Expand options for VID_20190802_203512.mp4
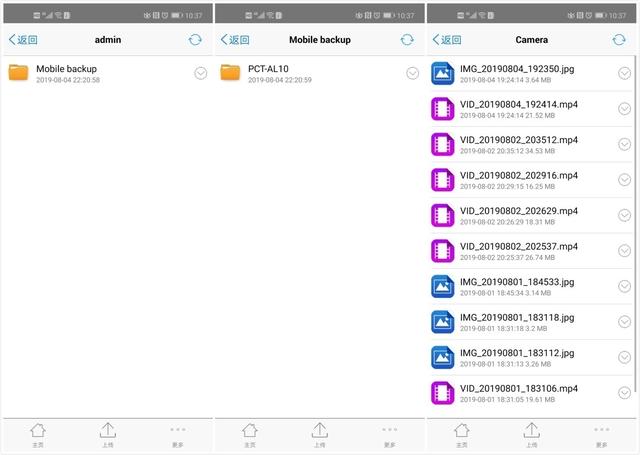Image resolution: width=640 pixels, height=455 pixels. point(624,145)
